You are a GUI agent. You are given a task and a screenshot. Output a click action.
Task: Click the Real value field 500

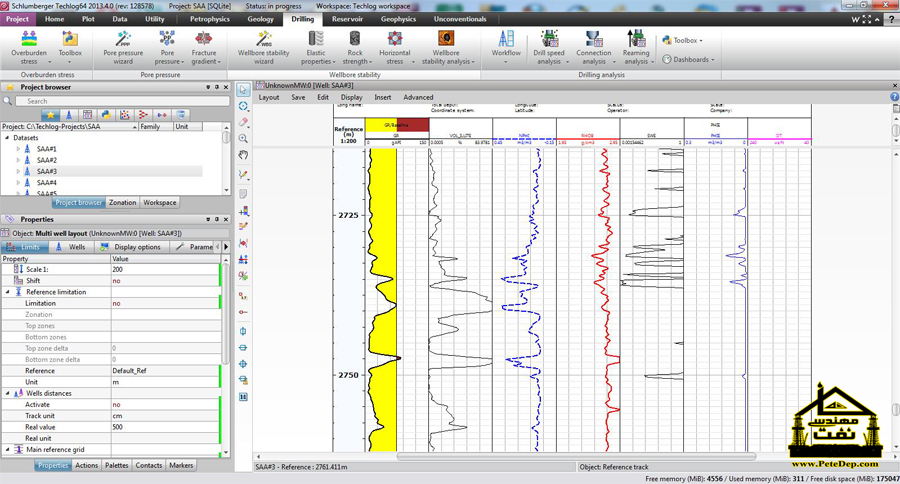[x=165, y=427]
